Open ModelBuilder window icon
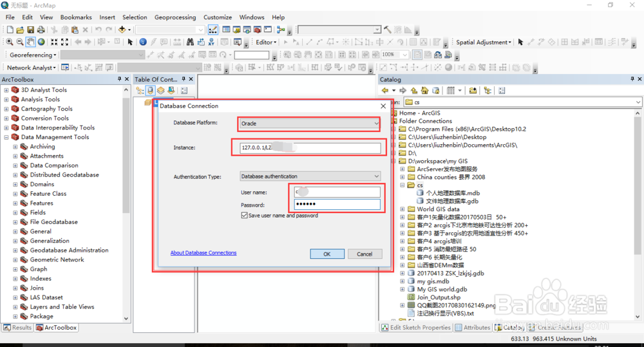This screenshot has height=347, width=644. (281, 30)
